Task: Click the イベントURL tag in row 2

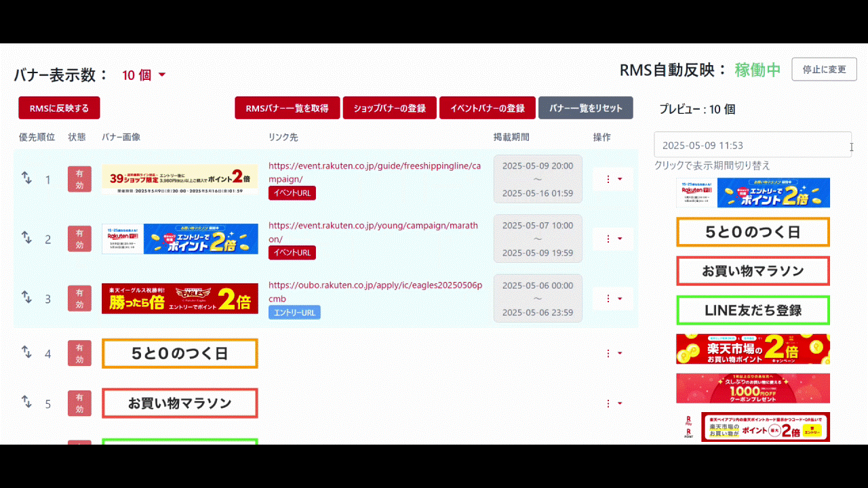Action: tap(292, 253)
